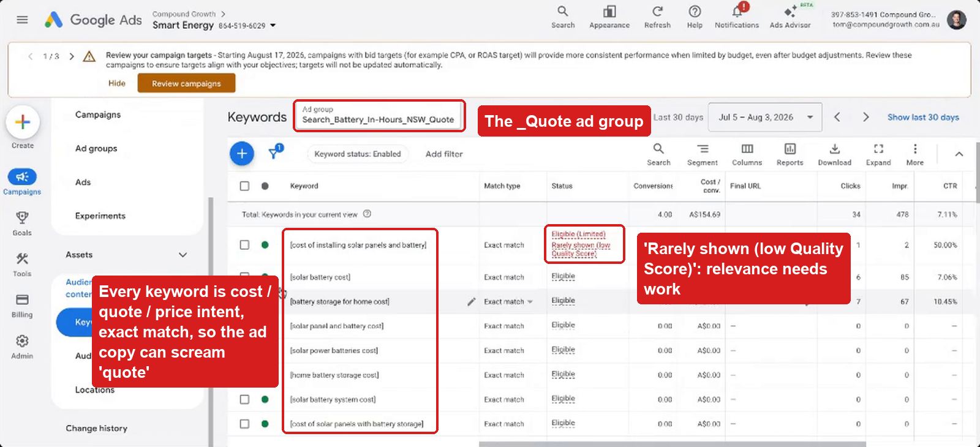Viewport: 980px width, 447px height.
Task: Open Tools in the left rail
Action: tap(22, 265)
